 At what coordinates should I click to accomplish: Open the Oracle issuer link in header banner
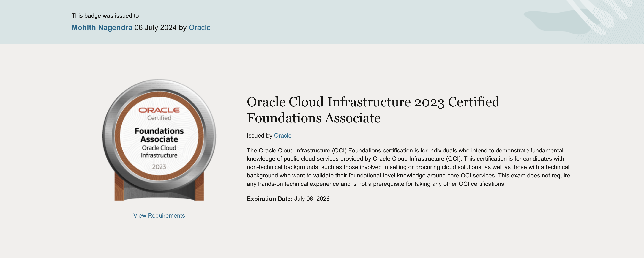(200, 28)
